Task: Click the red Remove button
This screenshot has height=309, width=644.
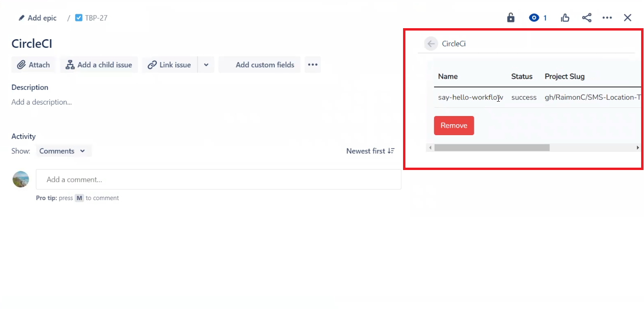Action: 454,126
